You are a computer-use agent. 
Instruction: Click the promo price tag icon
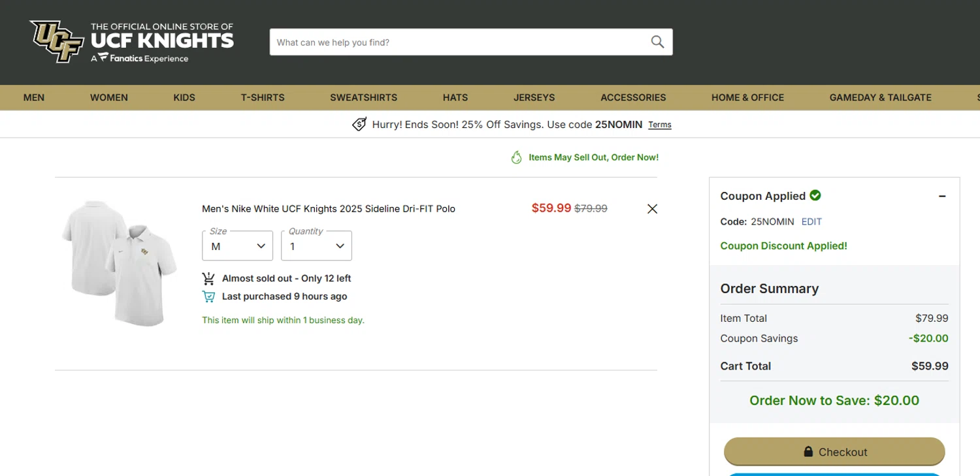tap(359, 124)
